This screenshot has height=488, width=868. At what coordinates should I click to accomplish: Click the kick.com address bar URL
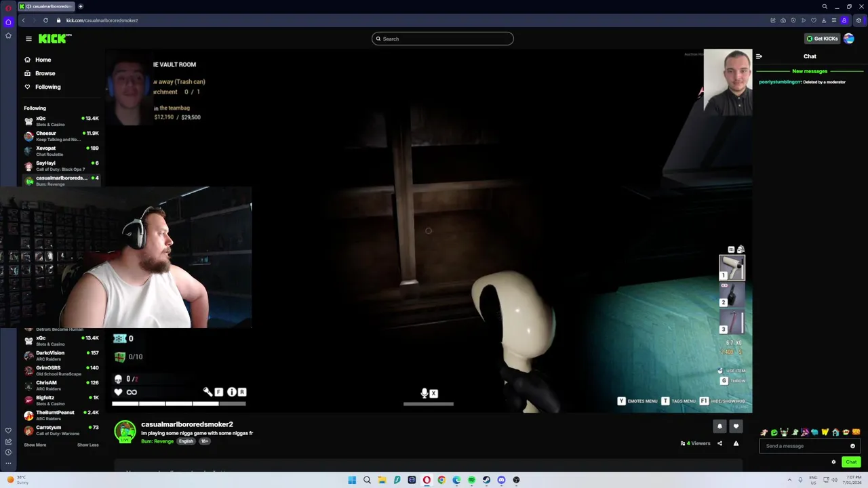click(x=102, y=20)
